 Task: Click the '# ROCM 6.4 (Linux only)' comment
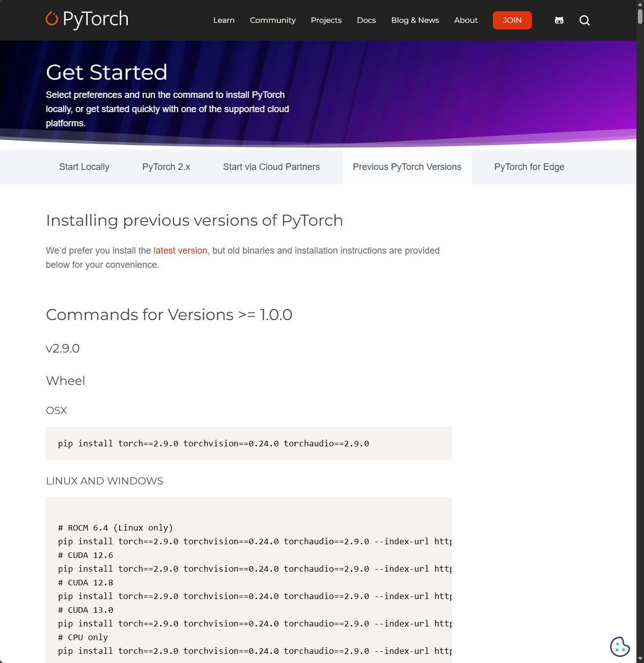(116, 528)
